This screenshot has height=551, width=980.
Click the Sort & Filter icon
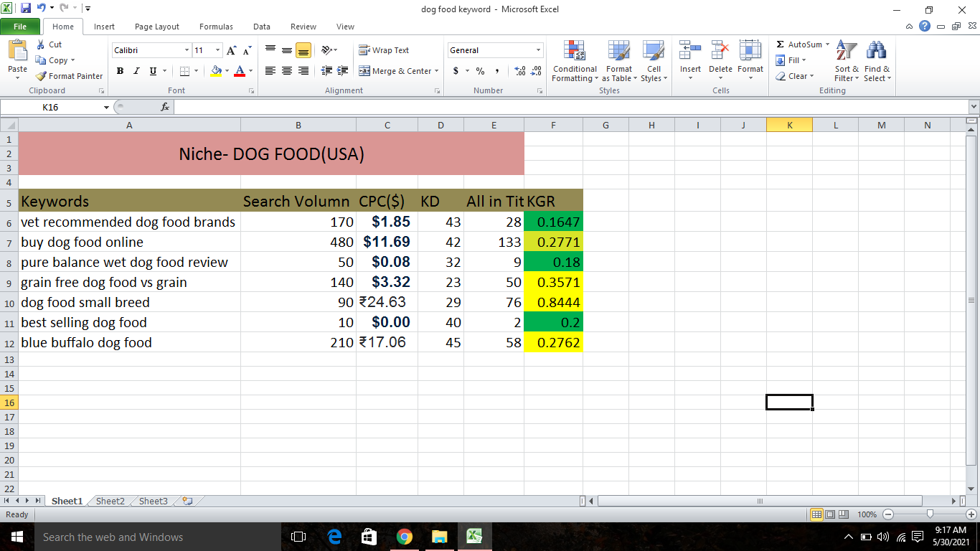pos(846,62)
